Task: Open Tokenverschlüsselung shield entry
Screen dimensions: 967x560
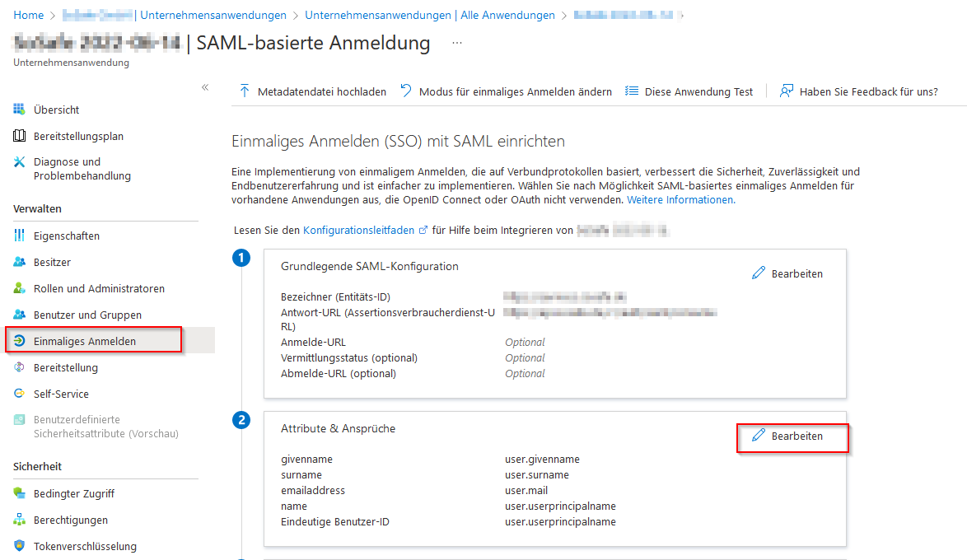Action: click(x=85, y=546)
